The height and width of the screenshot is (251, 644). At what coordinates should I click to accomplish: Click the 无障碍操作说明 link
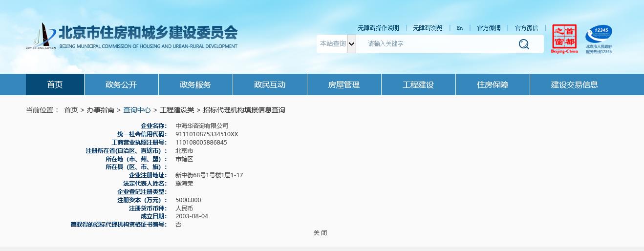378,28
